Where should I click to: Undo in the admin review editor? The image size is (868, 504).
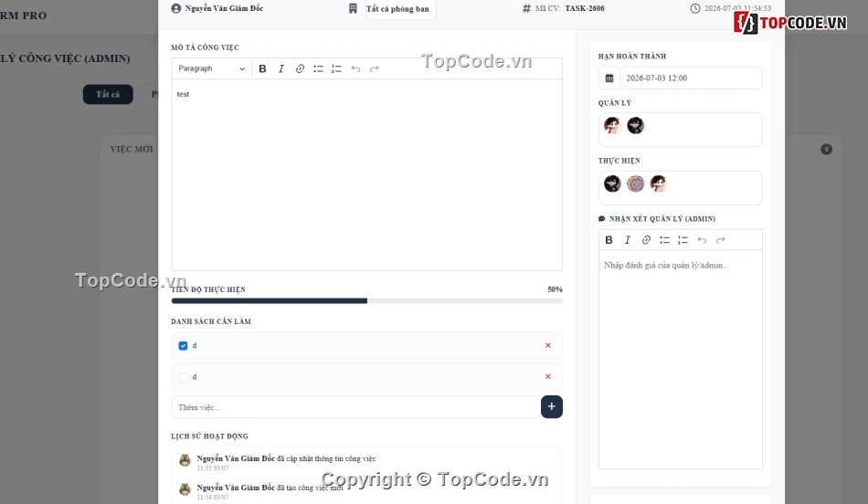click(x=702, y=240)
